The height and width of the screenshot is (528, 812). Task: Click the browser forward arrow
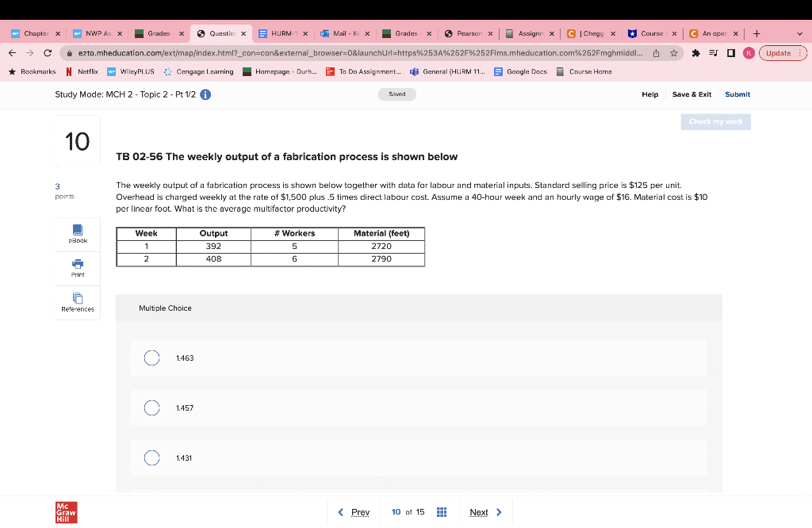pos(30,53)
